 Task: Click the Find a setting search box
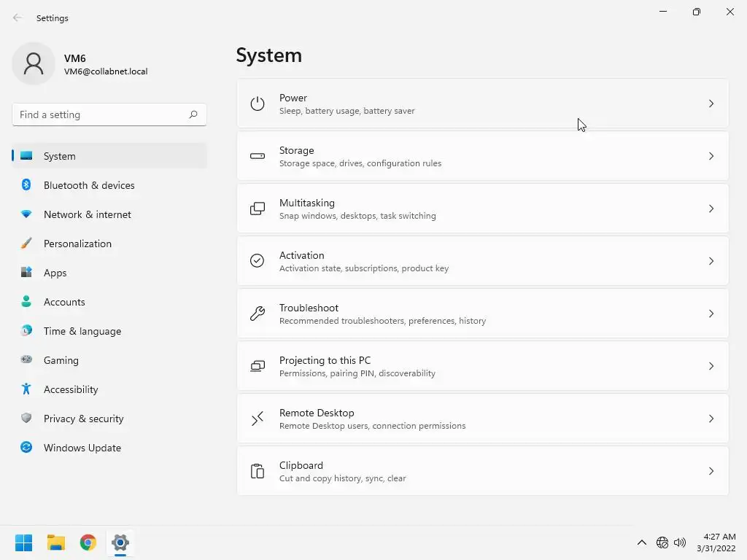tap(109, 114)
